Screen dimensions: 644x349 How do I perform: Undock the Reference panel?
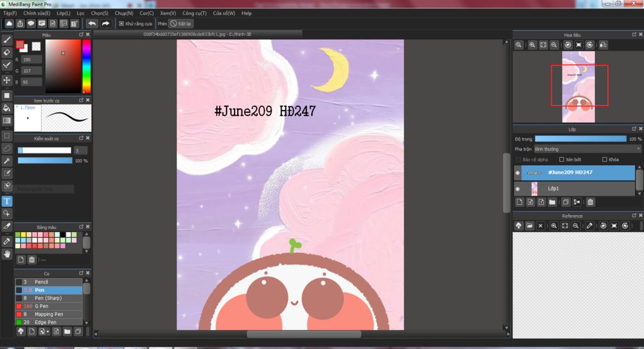634,216
